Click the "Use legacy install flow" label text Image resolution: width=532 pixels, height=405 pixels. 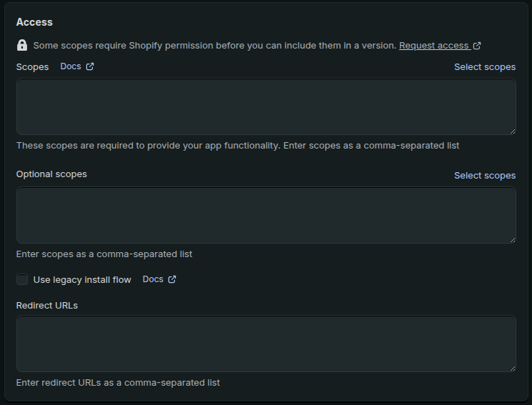(82, 280)
